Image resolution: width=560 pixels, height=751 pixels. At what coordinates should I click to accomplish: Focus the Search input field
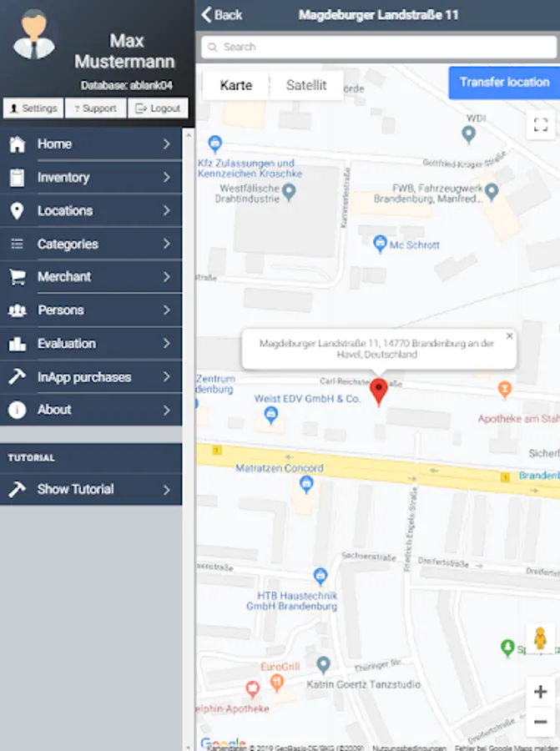coord(379,47)
